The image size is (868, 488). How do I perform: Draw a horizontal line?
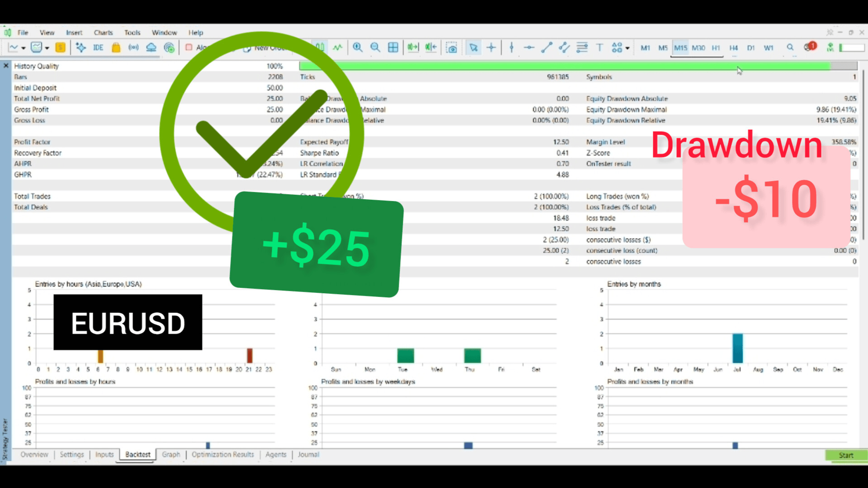point(529,47)
